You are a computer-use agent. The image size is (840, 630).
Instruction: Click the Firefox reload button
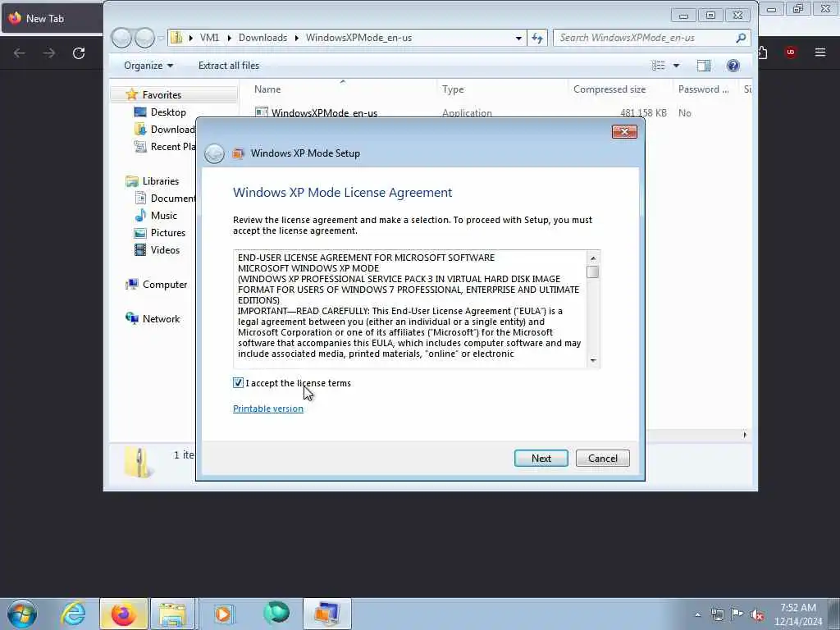pyautogui.click(x=79, y=53)
